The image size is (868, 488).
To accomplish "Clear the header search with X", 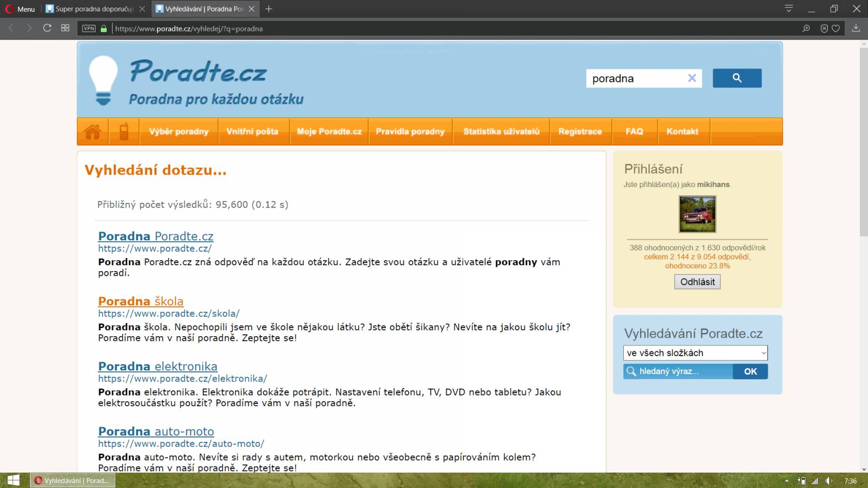I will point(692,78).
